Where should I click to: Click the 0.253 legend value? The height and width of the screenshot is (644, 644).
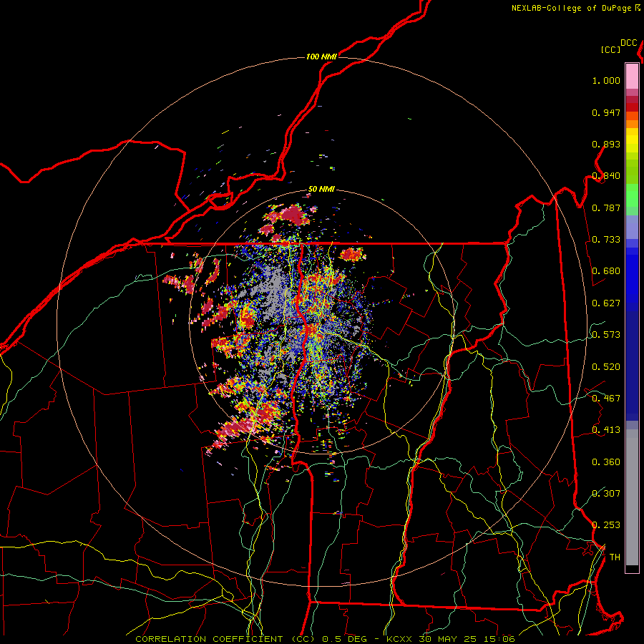[606, 525]
